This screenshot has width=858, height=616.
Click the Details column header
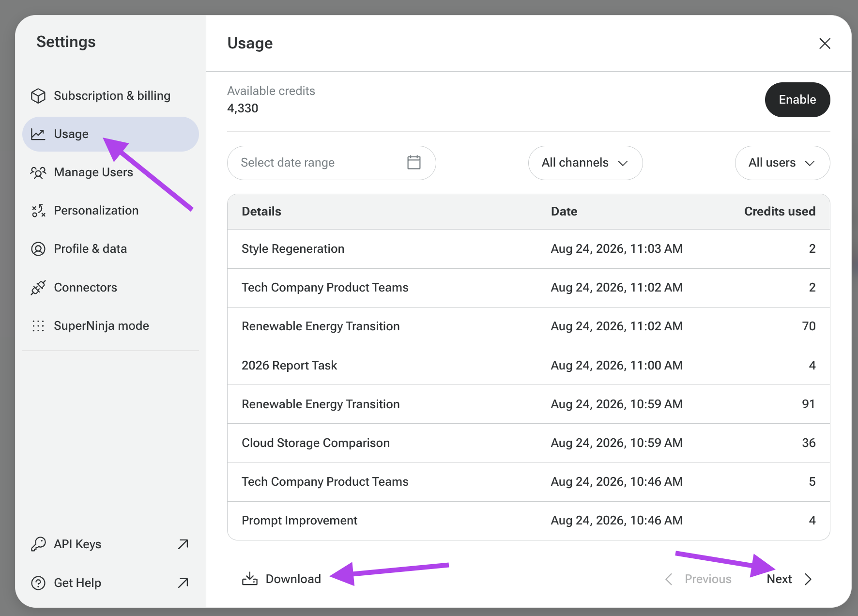(x=261, y=212)
